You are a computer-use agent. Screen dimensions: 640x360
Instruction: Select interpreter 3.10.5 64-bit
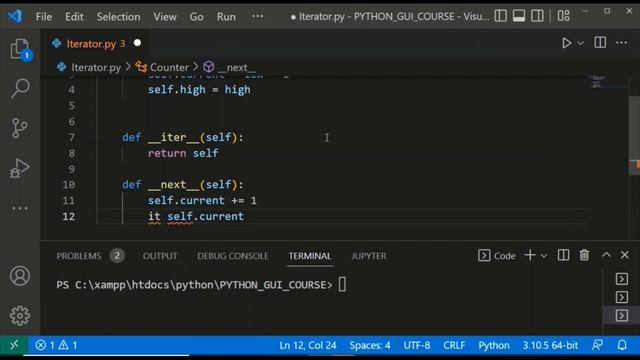(550, 345)
